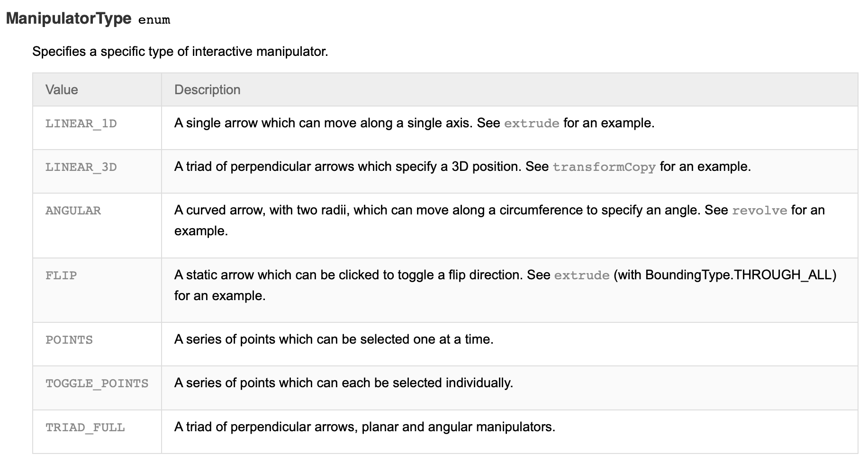Image resolution: width=868 pixels, height=462 pixels.
Task: Click the TRIAD_FULL enum value
Action: [x=85, y=427]
